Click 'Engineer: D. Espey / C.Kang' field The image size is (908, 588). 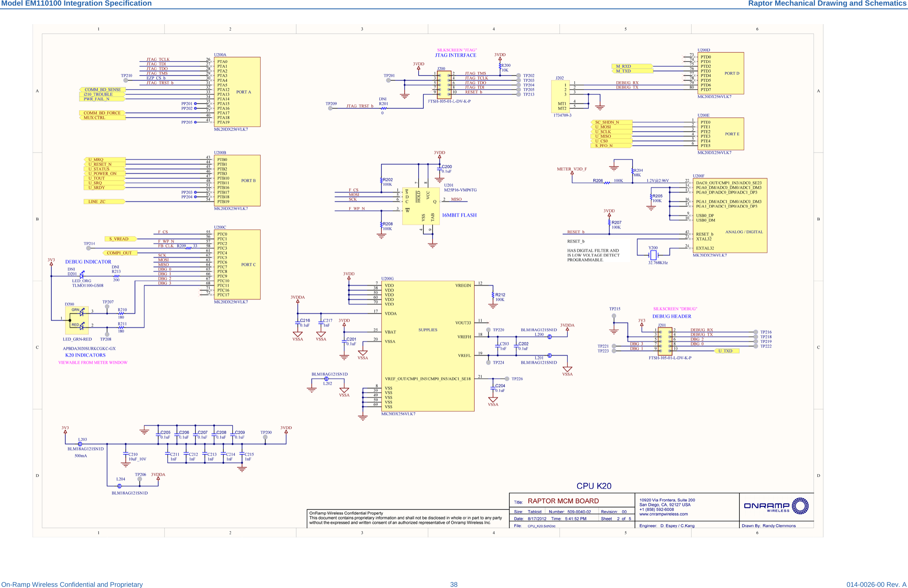(x=667, y=526)
